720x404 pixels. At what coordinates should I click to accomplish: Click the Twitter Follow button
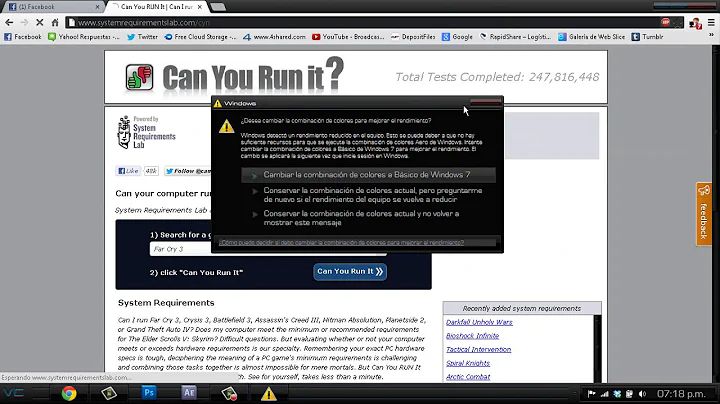click(x=188, y=171)
